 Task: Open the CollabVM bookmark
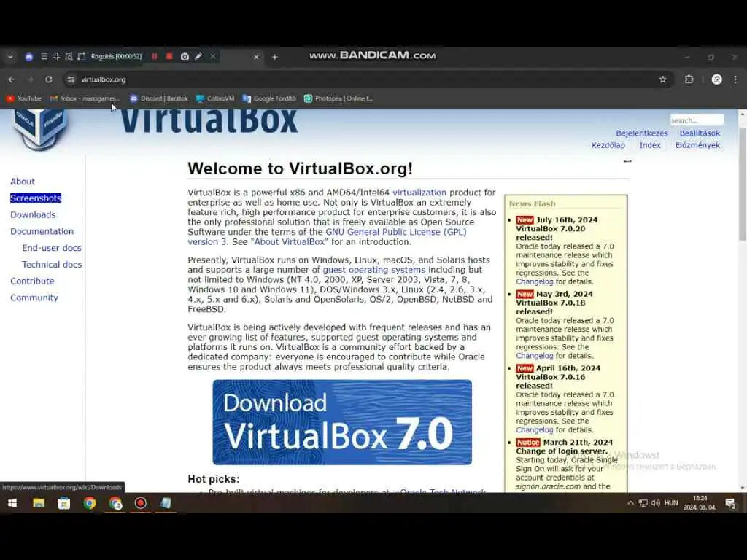(x=215, y=98)
